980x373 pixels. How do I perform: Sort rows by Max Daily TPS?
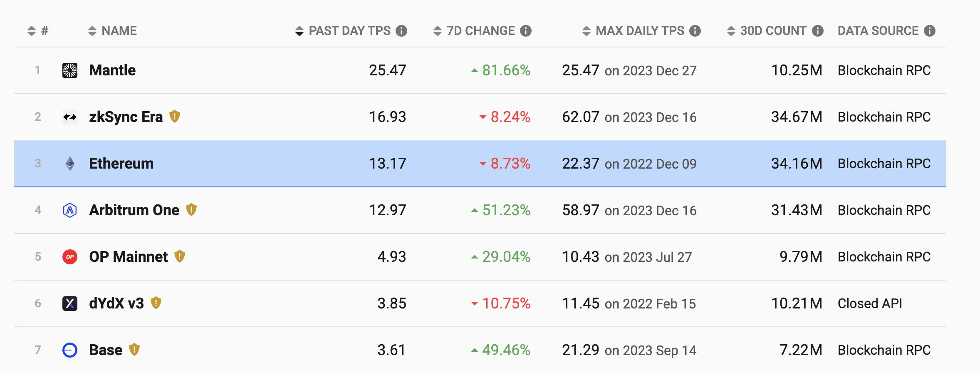tap(640, 31)
